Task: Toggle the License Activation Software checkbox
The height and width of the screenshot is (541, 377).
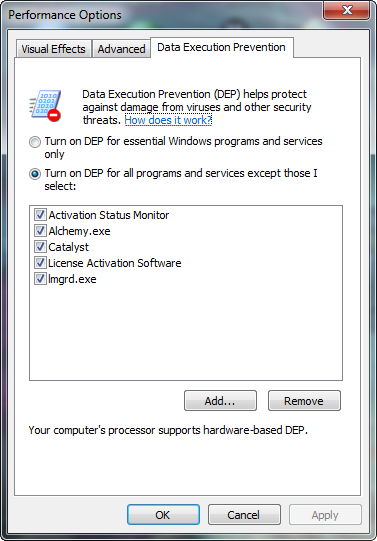Action: pyautogui.click(x=40, y=263)
